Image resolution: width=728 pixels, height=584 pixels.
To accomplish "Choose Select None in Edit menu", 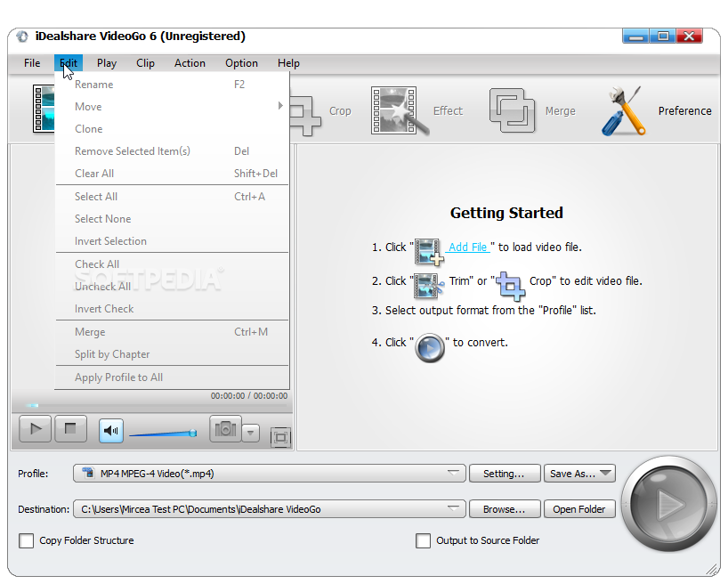I will (x=173, y=219).
